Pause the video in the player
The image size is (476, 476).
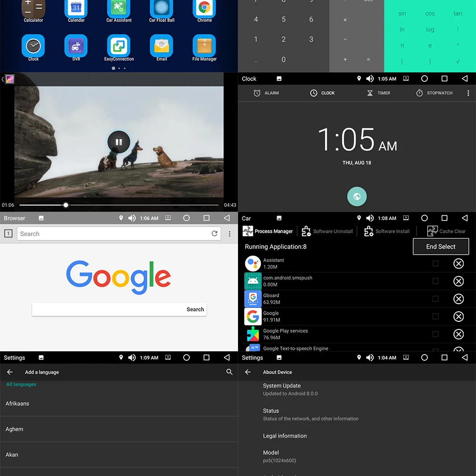[x=119, y=142]
